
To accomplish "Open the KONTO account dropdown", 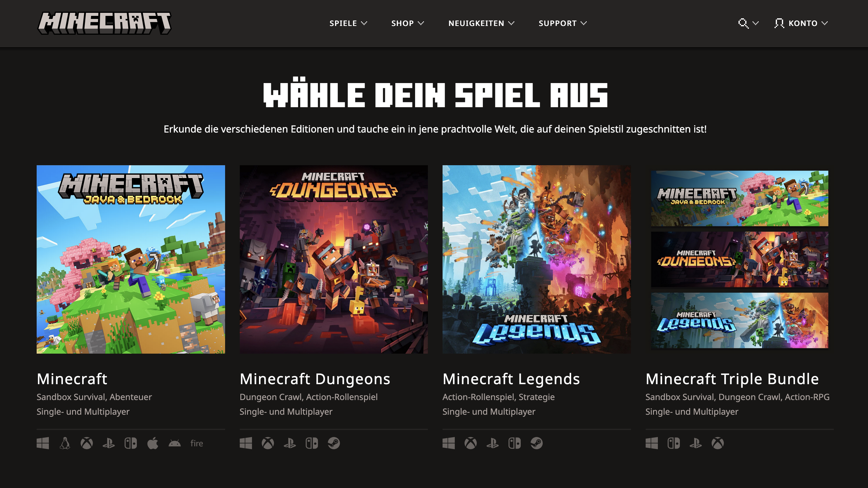I will point(801,23).
